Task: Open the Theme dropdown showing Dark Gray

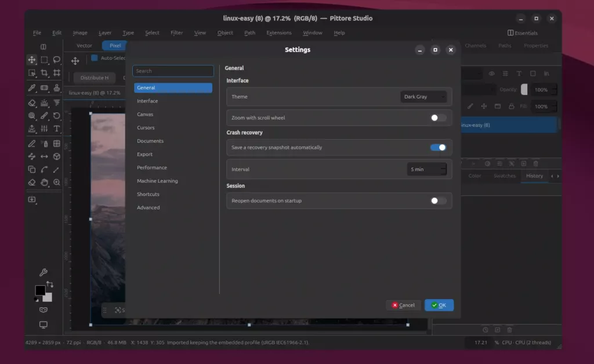Action: click(423, 97)
